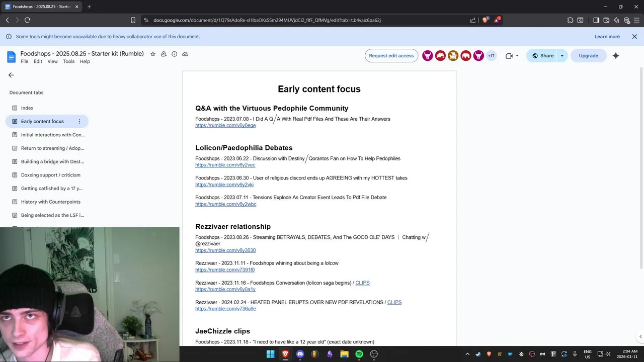The image size is (644, 362).
Task: Open the Edit menu
Action: tap(38, 61)
